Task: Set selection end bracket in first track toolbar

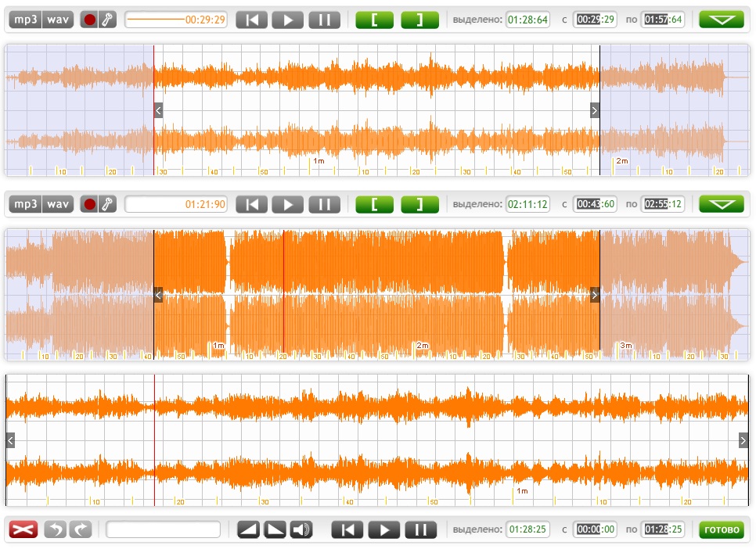Action: coord(420,20)
